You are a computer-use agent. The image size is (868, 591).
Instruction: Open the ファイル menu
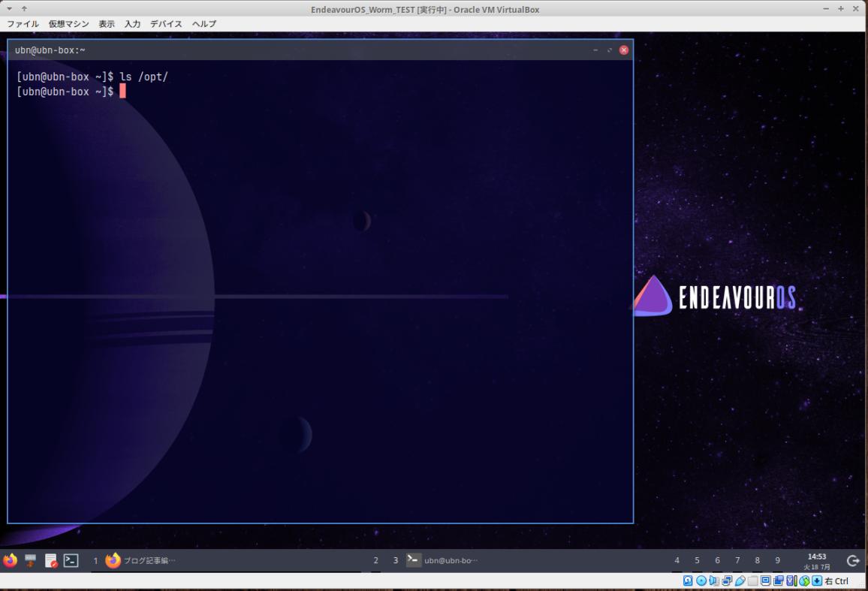click(x=23, y=24)
